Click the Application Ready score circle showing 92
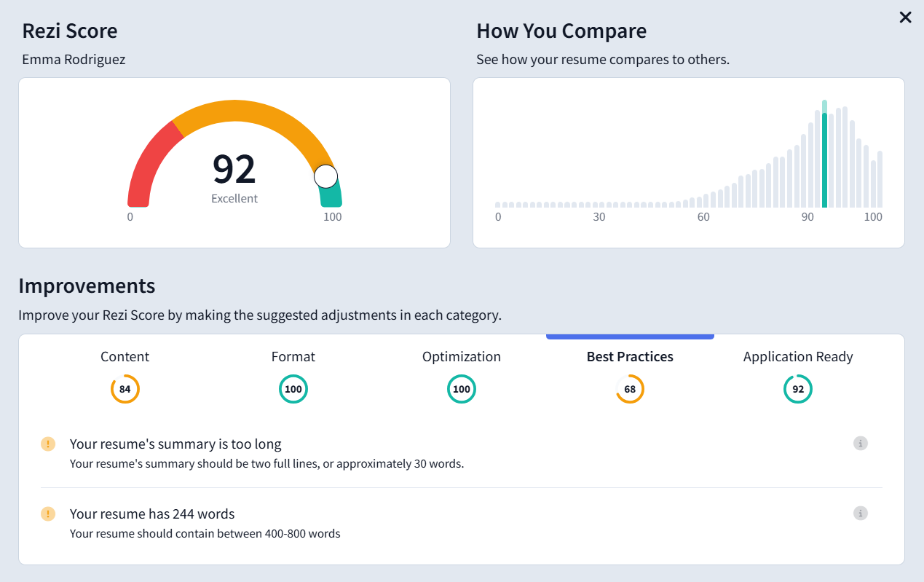 (798, 389)
